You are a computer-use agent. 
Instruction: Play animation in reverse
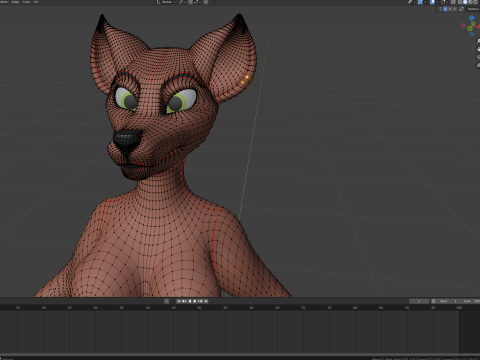tap(190, 301)
